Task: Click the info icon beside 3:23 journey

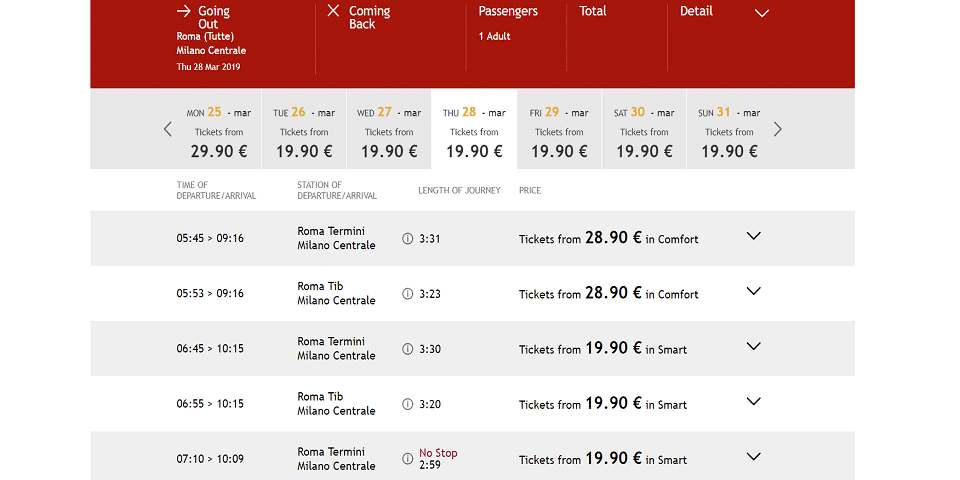Action: [407, 294]
